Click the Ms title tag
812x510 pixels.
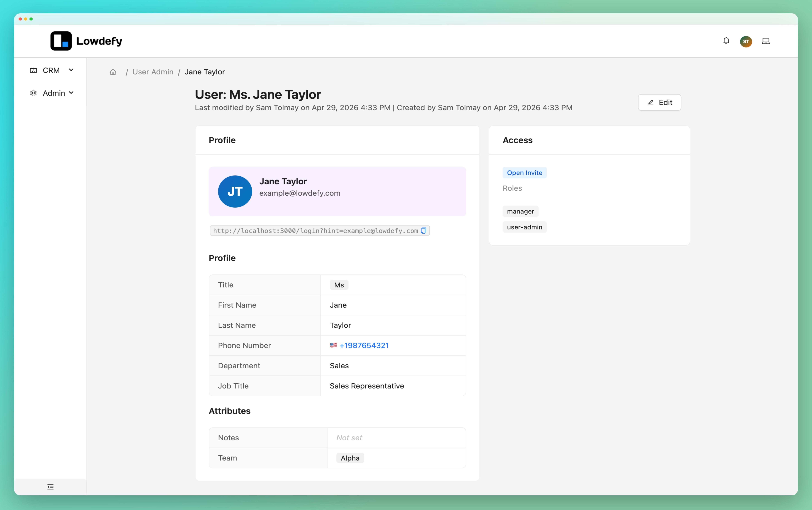point(339,285)
